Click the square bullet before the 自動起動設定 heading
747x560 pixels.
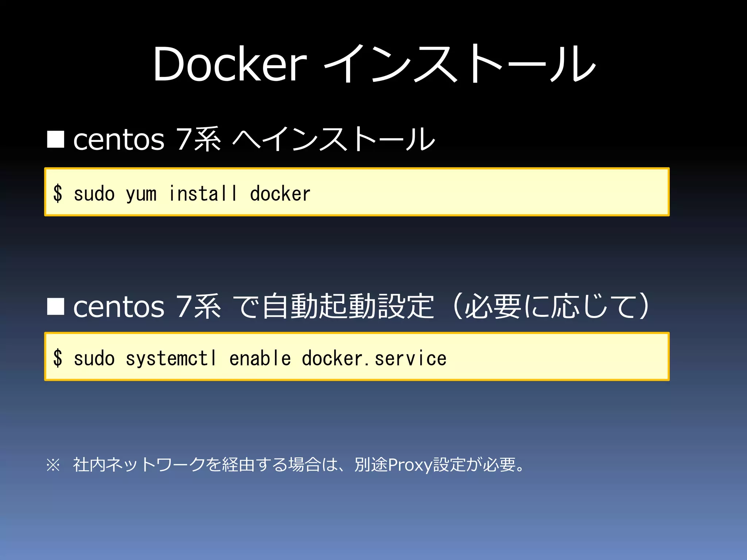tap(56, 306)
